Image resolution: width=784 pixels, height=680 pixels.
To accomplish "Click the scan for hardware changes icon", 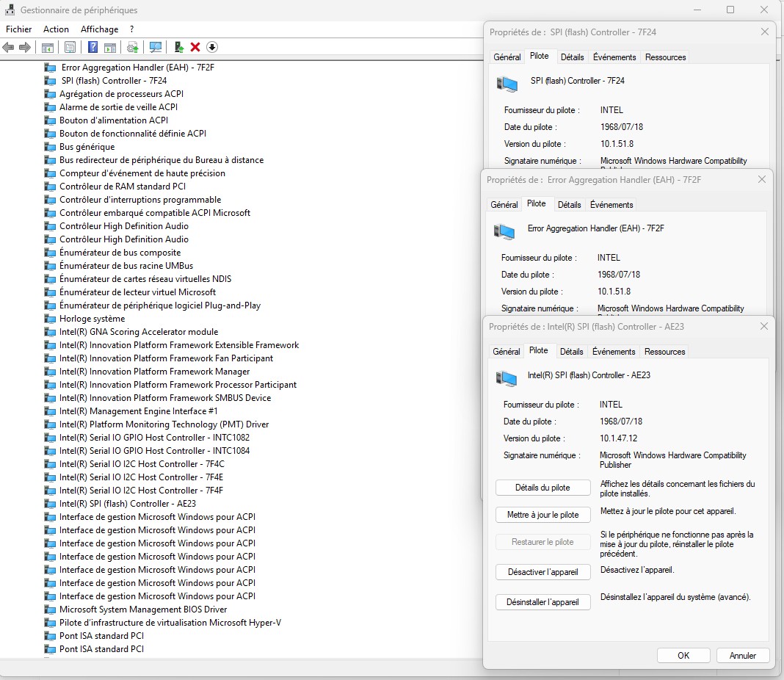I will click(x=156, y=47).
